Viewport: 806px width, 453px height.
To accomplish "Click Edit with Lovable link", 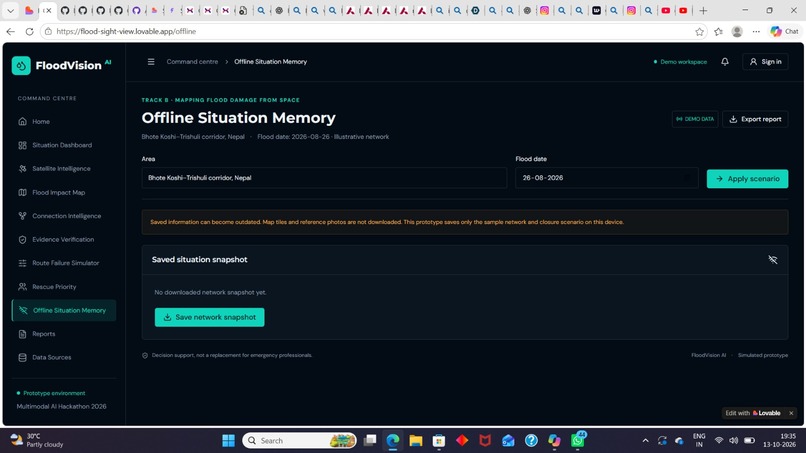I will pos(753,413).
